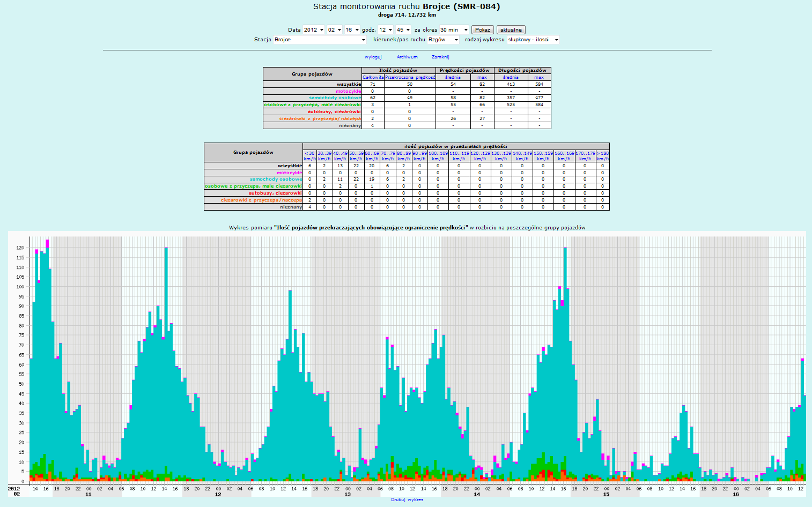Image resolution: width=812 pixels, height=507 pixels.
Task: Click the > 180 km/h column header
Action: pyautogui.click(x=603, y=156)
